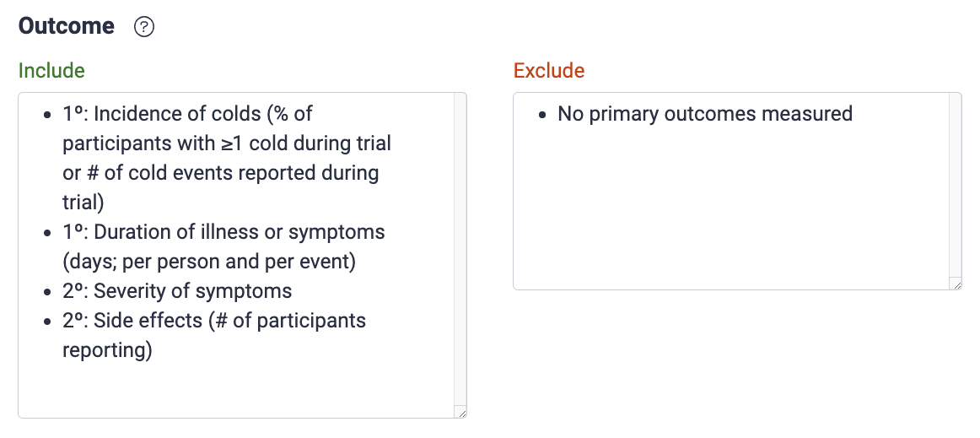Click the help icon beside Outcome
980x438 pixels.
144,27
